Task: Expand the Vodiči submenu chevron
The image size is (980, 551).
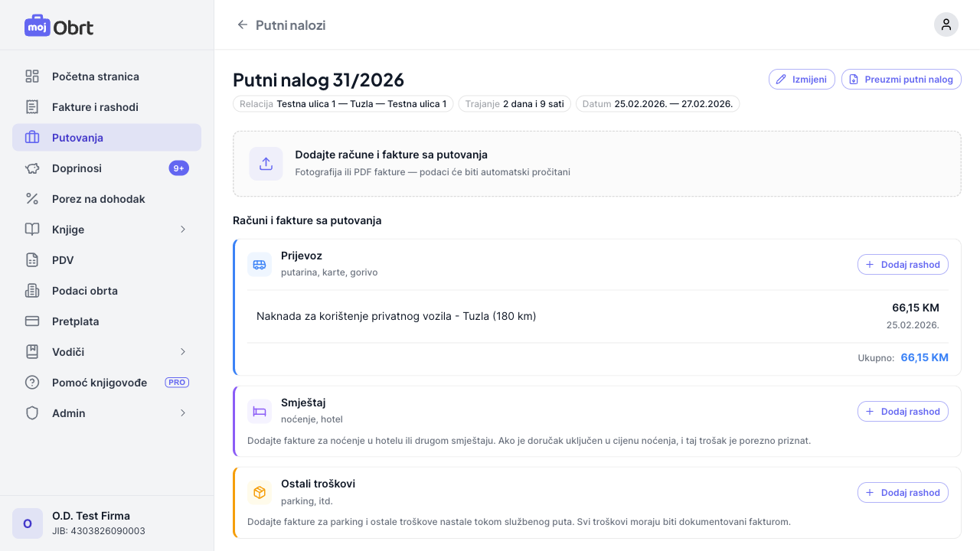Action: pyautogui.click(x=183, y=352)
